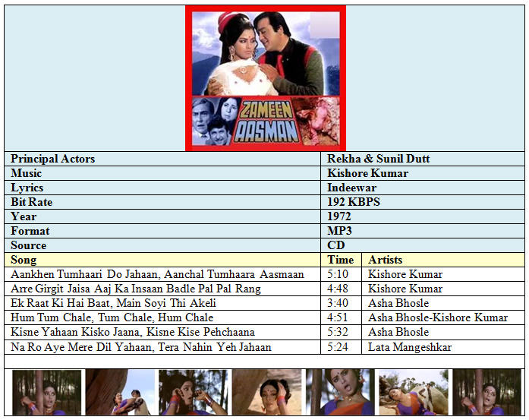Select song 'Arre Girgit Jaisa Aaj Ka Insaan'
This screenshot has width=529, height=420.
point(136,289)
